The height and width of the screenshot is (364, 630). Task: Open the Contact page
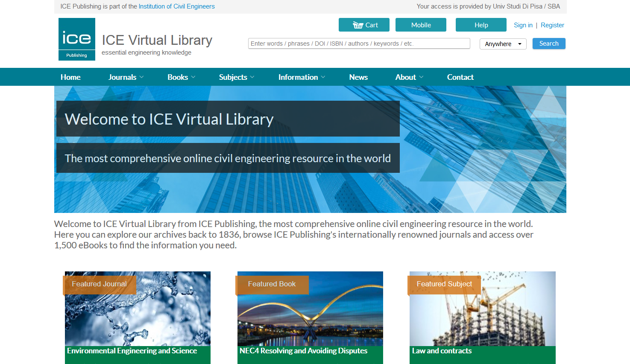pos(460,77)
